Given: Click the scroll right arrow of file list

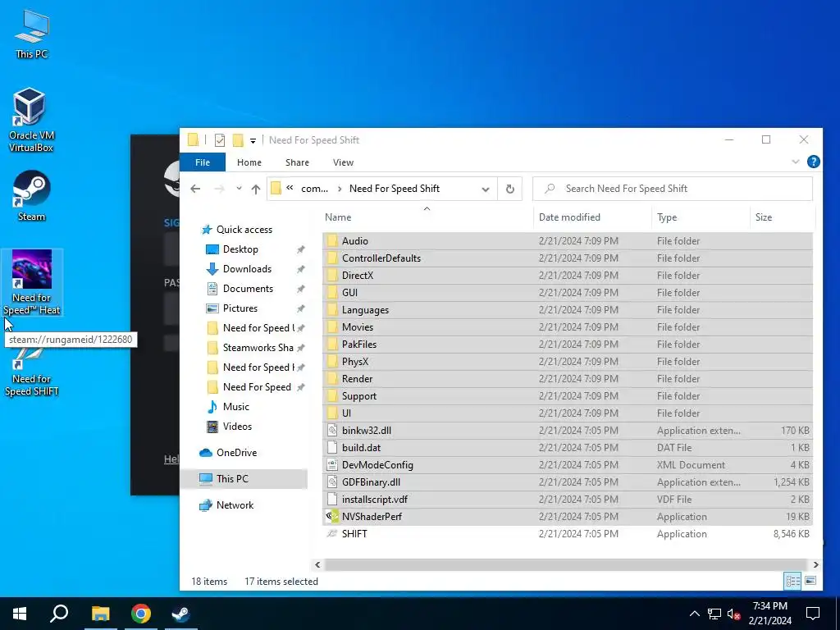Looking at the screenshot, I should point(815,564).
